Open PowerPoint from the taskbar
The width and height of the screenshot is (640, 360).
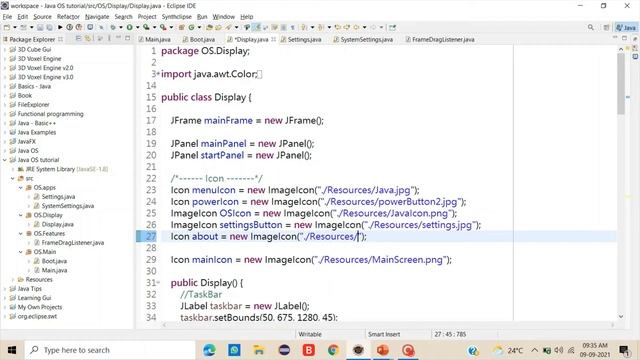click(x=383, y=350)
